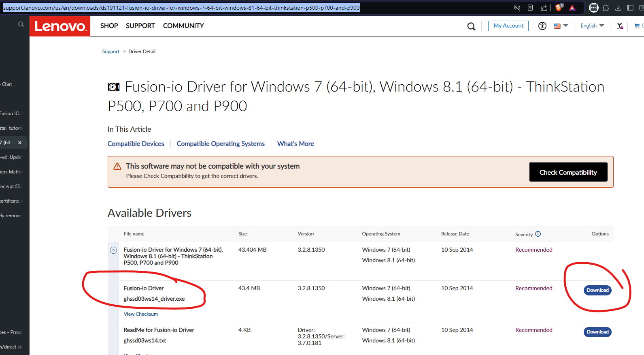This screenshot has height=355, width=644.
Task: Switch to the Chat vertical tab
Action: [x=14, y=84]
